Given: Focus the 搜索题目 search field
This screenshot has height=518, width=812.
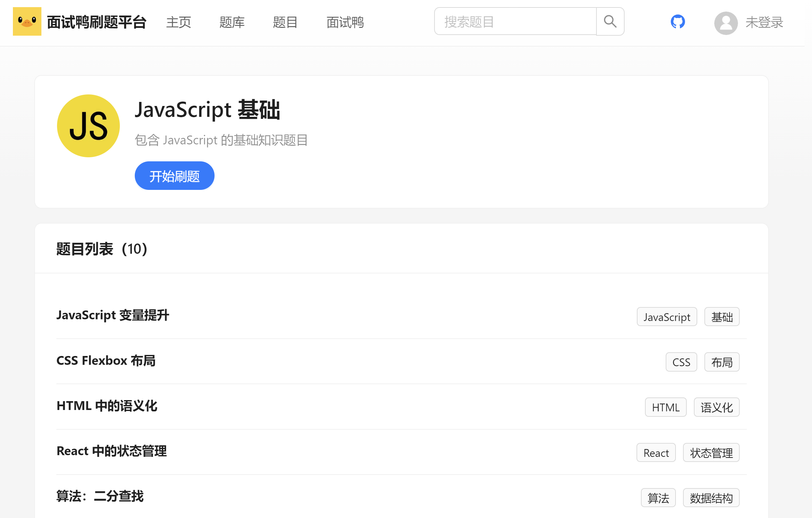Looking at the screenshot, I should coord(515,21).
